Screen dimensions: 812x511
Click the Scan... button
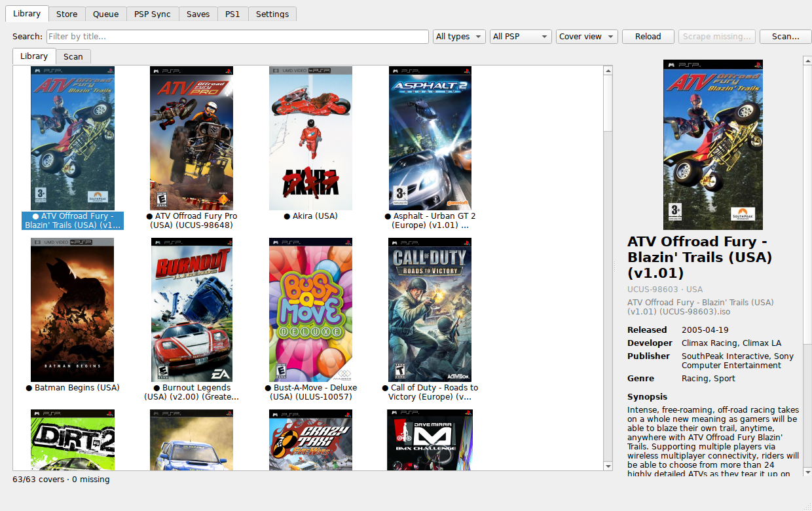pyautogui.click(x=786, y=37)
